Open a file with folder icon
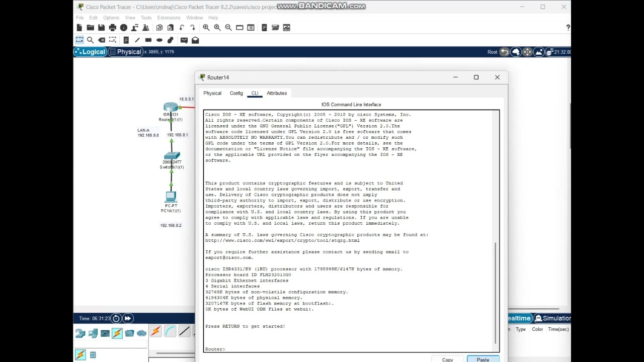The image size is (644, 362). pos(91,28)
